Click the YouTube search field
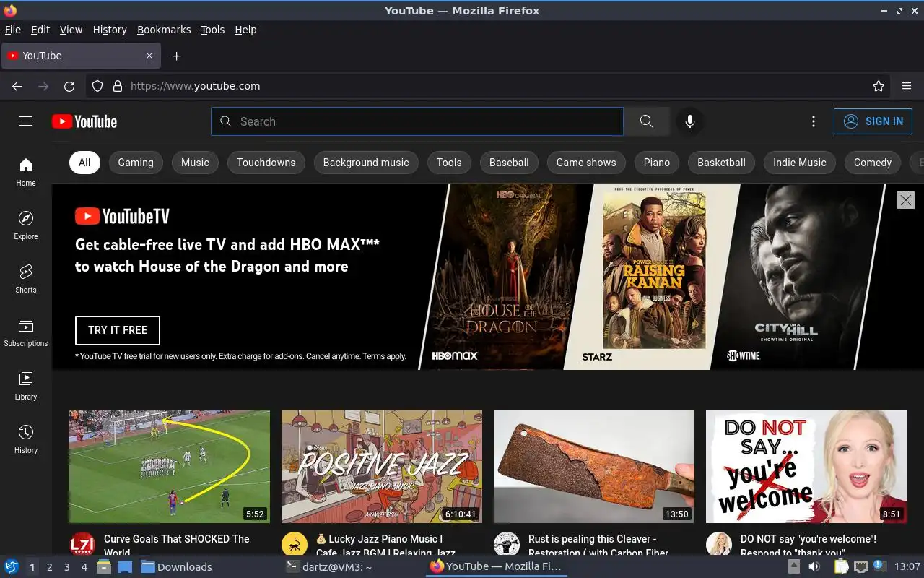Viewport: 924px width, 578px height. point(417,121)
